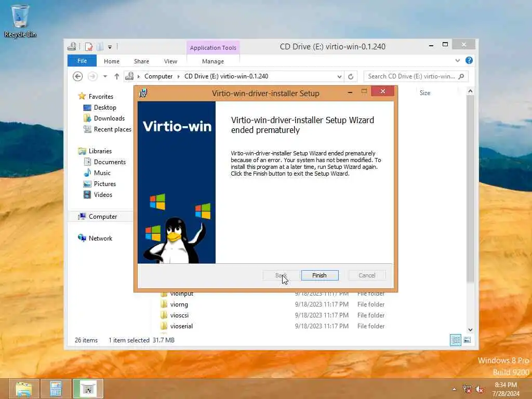Switch to Large icons view in status bar
532x399 pixels.
[467, 340]
